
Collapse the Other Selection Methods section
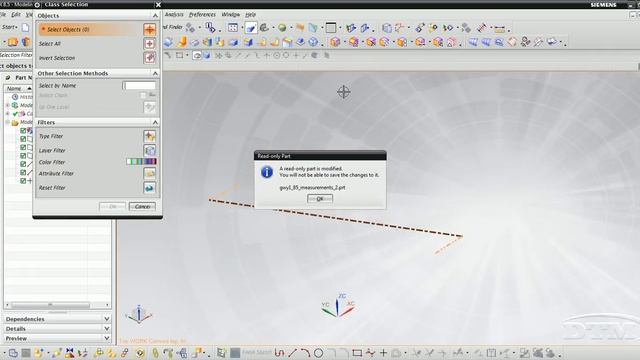tap(155, 73)
